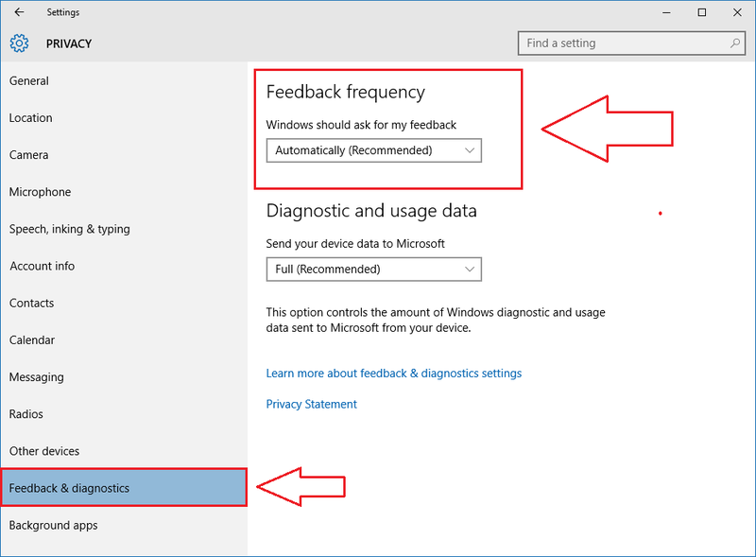Image resolution: width=756 pixels, height=557 pixels.
Task: Click the Diagnostic and usage data heading
Action: (x=371, y=211)
